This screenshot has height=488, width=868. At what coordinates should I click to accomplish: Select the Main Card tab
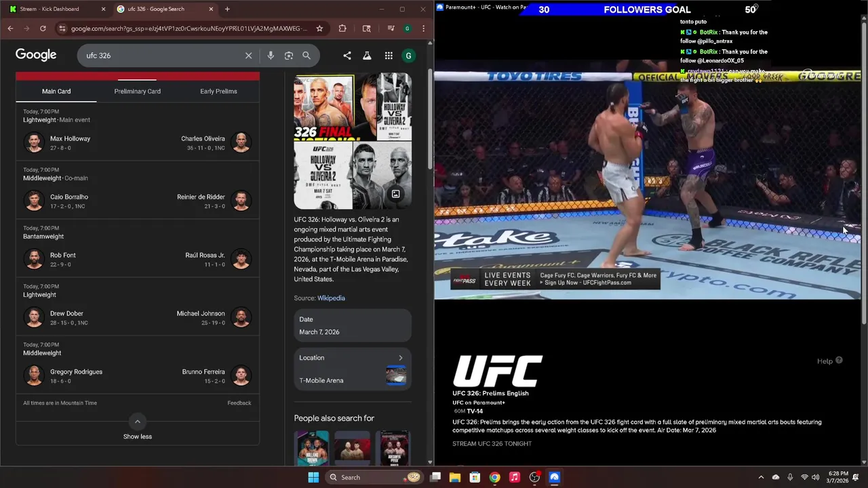[x=56, y=91]
